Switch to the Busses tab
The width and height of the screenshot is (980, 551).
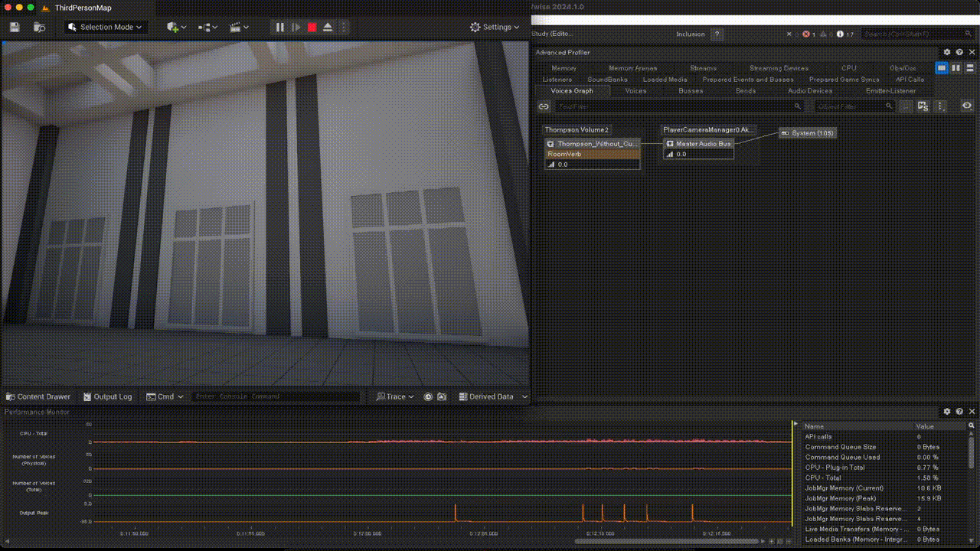pyautogui.click(x=691, y=91)
